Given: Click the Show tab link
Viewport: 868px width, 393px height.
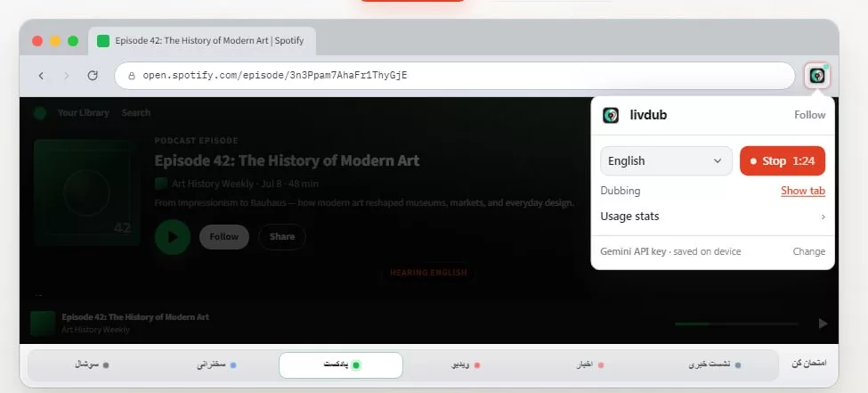Looking at the screenshot, I should pyautogui.click(x=803, y=191).
